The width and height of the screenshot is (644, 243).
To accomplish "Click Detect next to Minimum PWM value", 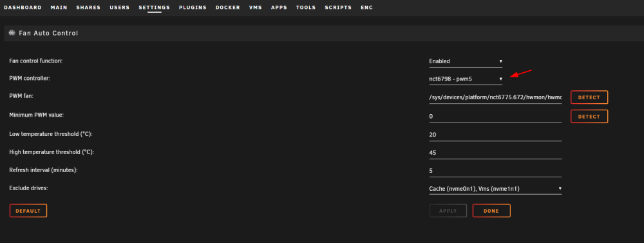I will 589,117.
